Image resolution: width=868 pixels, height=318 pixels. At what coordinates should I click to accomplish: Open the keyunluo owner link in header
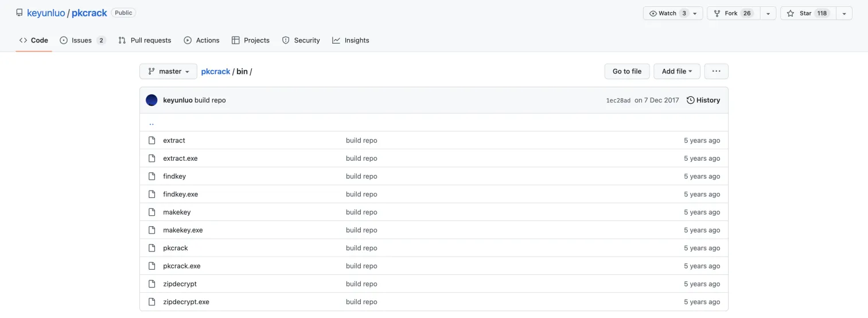tap(46, 13)
